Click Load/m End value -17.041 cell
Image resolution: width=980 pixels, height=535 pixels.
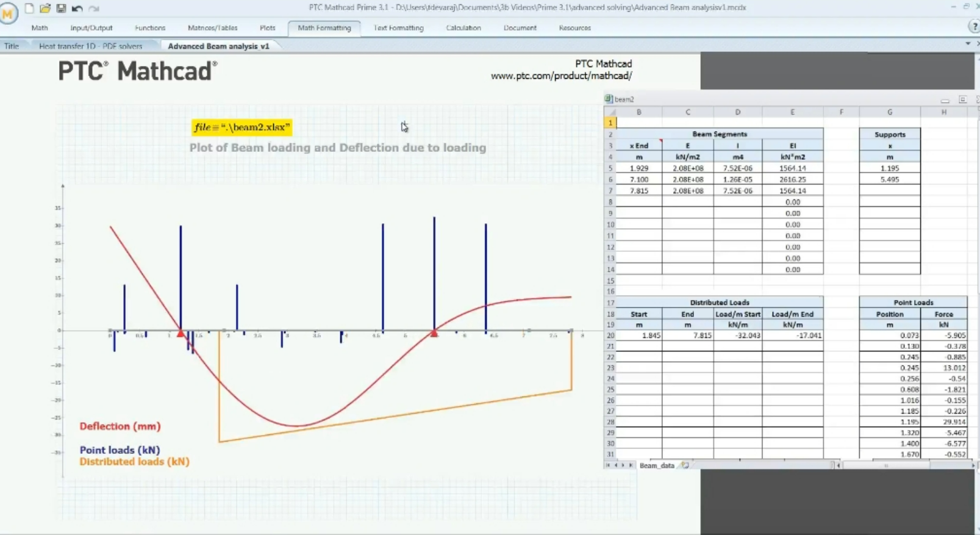click(793, 336)
